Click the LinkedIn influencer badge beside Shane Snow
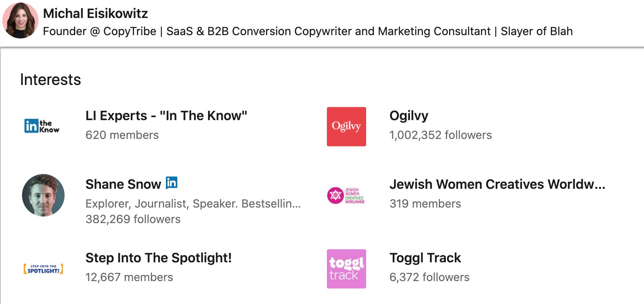This screenshot has height=304, width=644. tap(172, 183)
